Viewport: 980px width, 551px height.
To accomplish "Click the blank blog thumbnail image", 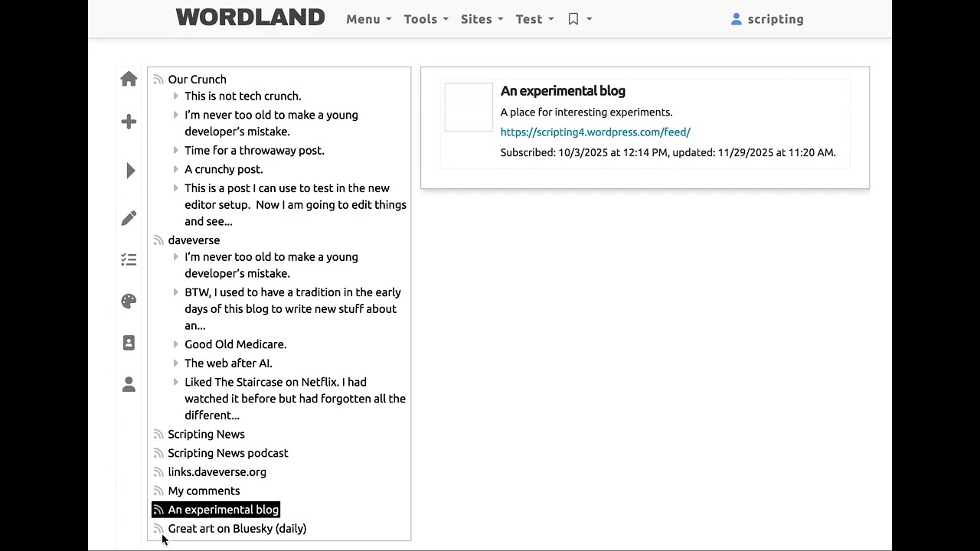I will [469, 107].
